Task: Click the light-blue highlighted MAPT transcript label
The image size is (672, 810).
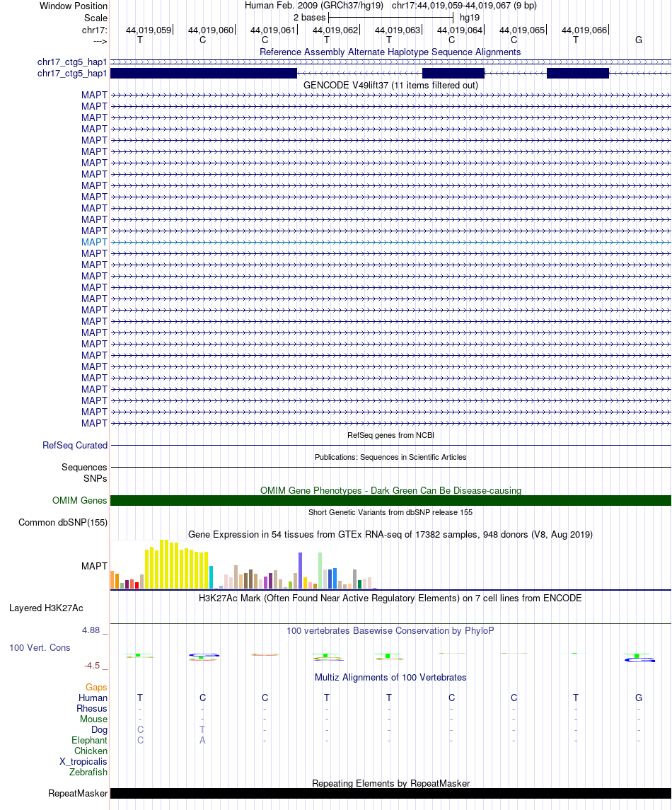Action: tap(94, 242)
